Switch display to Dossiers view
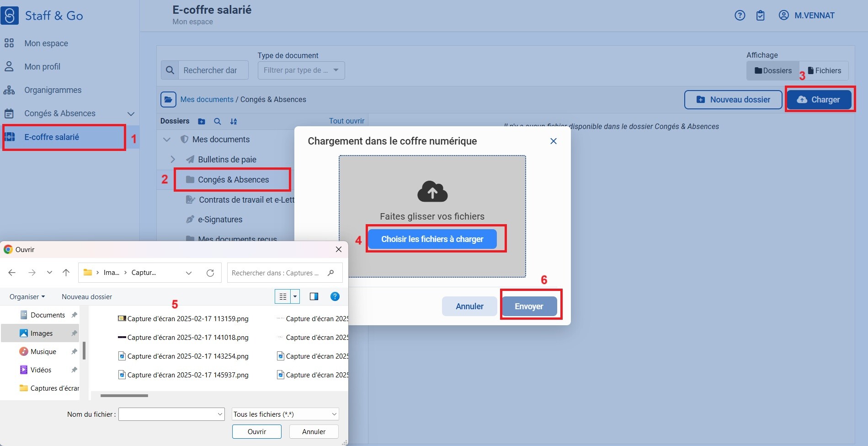Screen dimensions: 868x446 [x=773, y=70]
